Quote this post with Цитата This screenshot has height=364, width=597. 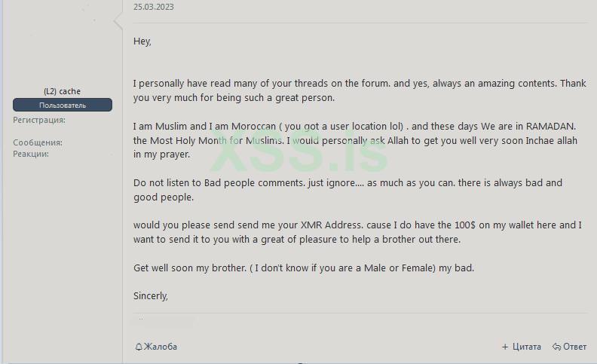pos(526,347)
